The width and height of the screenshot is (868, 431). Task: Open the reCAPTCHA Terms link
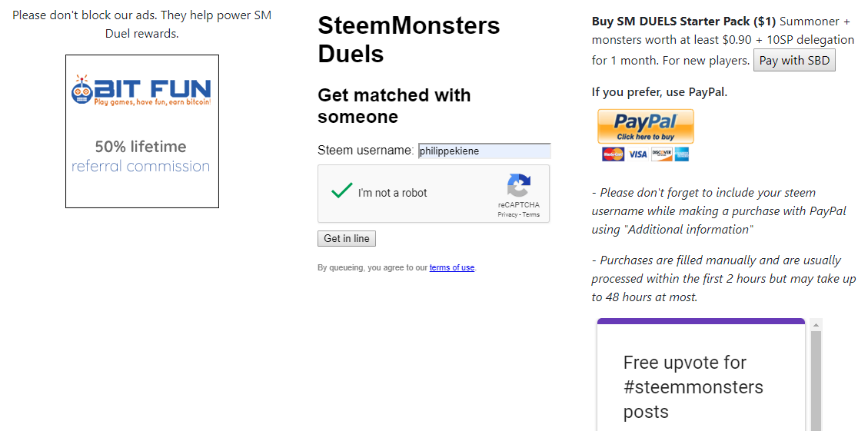(531, 215)
